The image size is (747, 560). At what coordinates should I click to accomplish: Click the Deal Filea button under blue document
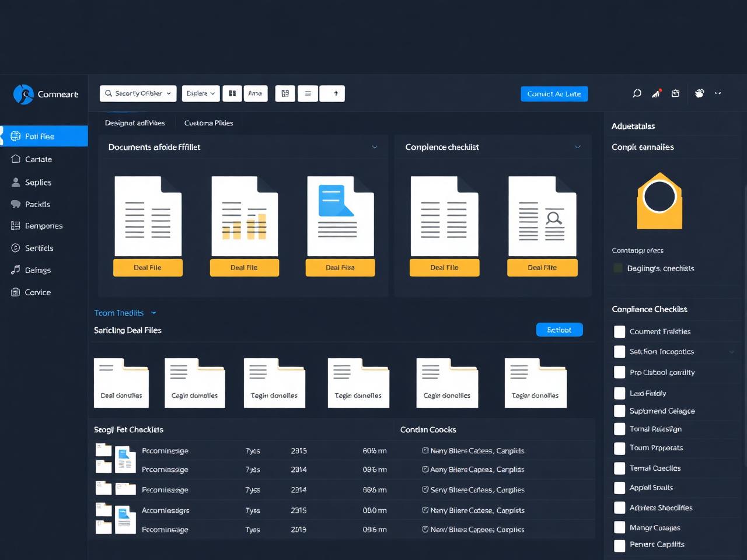(340, 268)
